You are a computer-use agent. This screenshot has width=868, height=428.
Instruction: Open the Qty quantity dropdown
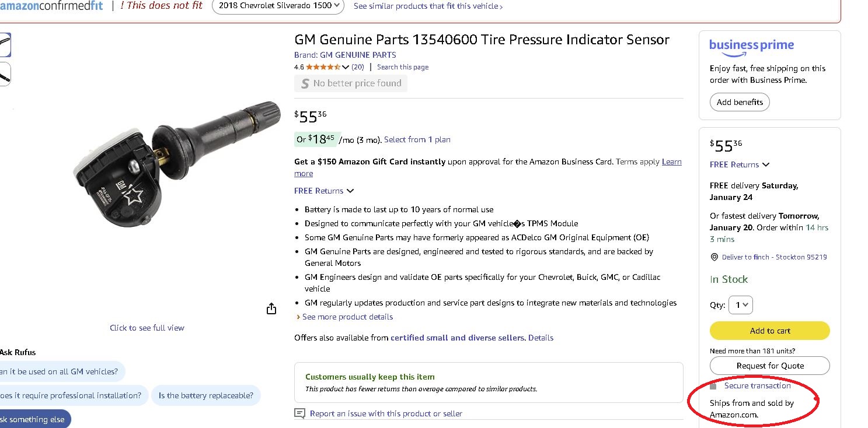click(x=741, y=305)
